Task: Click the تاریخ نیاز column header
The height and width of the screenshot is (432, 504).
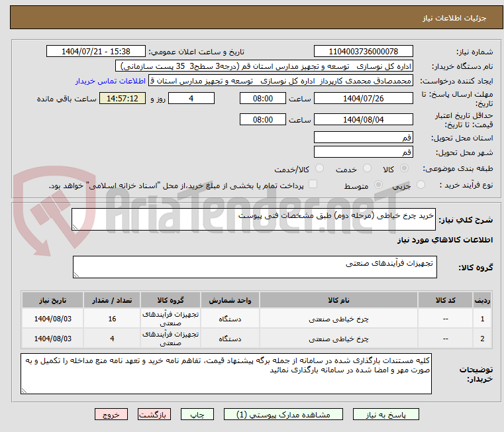Action: [x=53, y=300]
